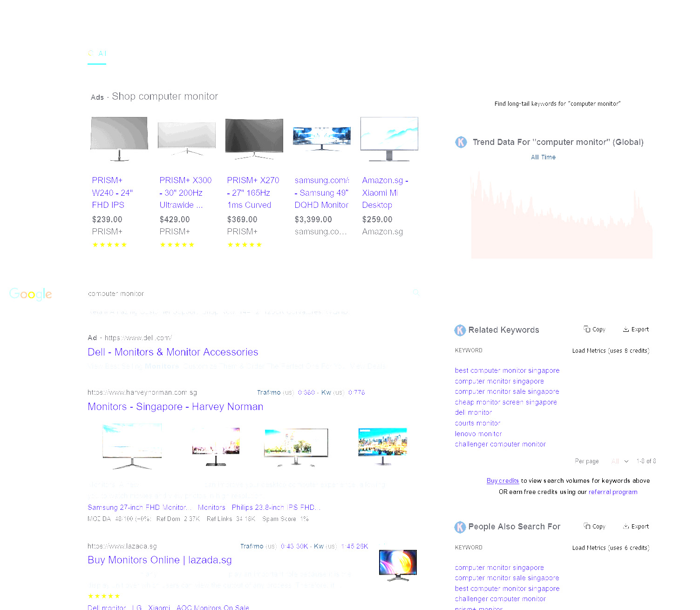Focus the search box containing 'computer monitor'
The width and height of the screenshot is (700, 610).
[247, 294]
